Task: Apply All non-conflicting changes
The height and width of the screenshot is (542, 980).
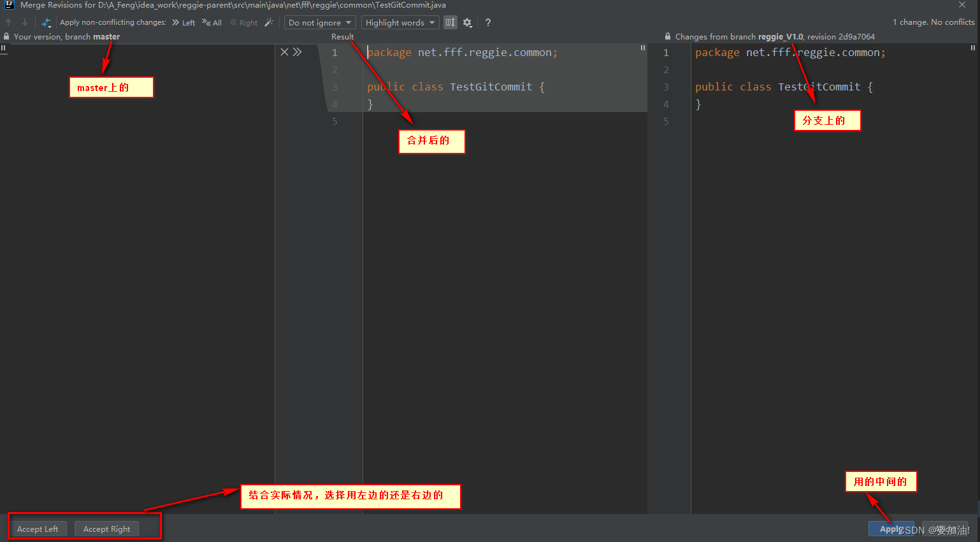Action: point(212,22)
